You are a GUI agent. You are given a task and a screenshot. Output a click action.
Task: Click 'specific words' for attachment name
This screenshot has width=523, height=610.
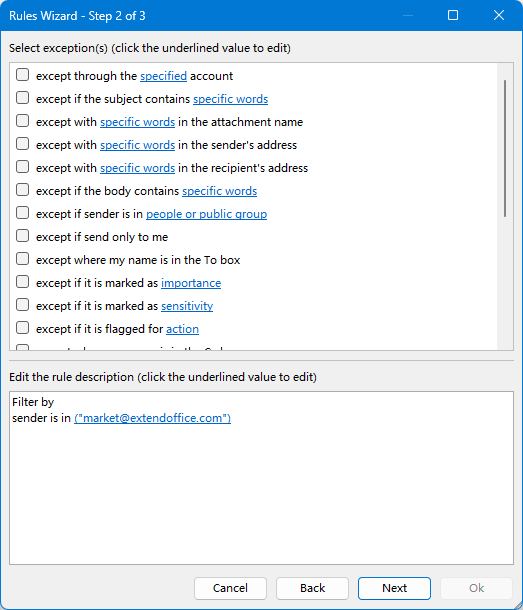[x=137, y=122]
